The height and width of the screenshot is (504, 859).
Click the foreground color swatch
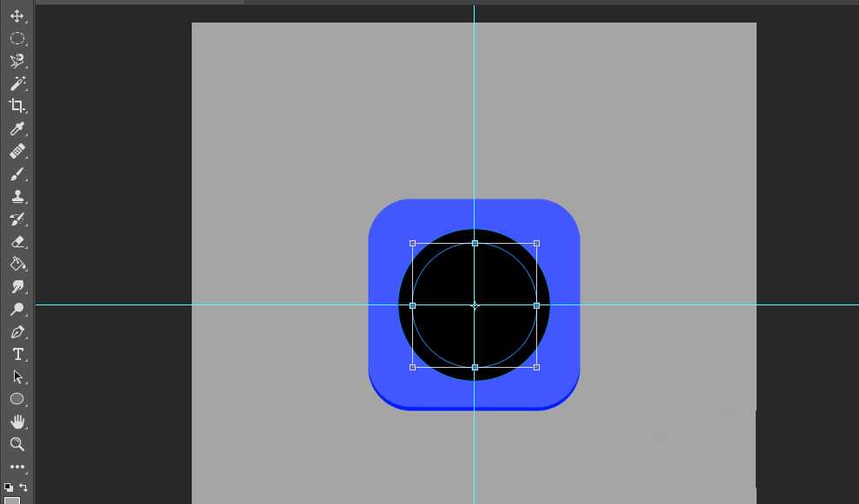(x=12, y=500)
